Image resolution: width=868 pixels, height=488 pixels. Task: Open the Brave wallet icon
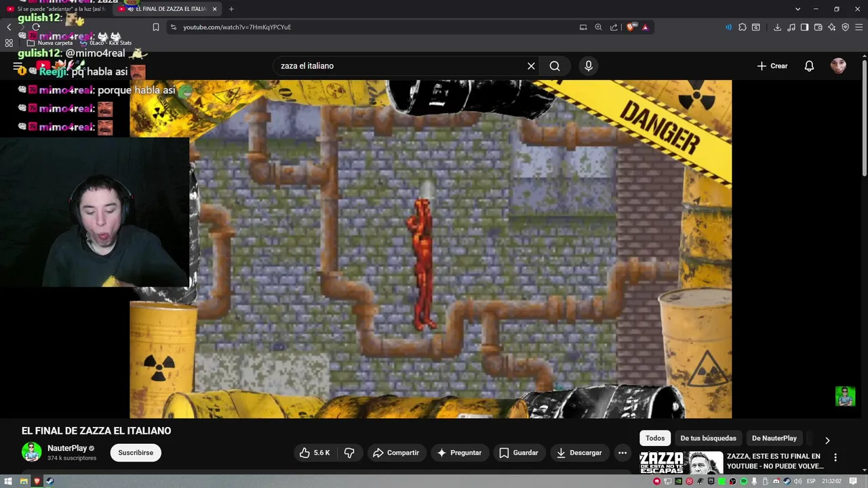(818, 27)
